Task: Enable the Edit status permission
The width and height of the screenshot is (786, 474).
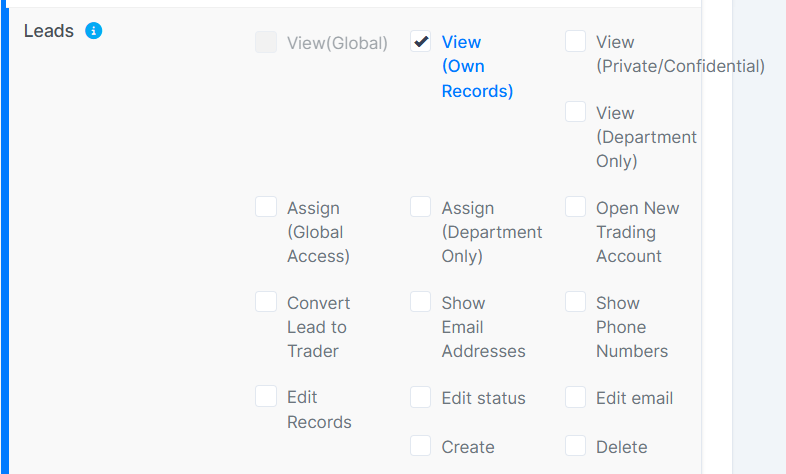Action: point(421,397)
